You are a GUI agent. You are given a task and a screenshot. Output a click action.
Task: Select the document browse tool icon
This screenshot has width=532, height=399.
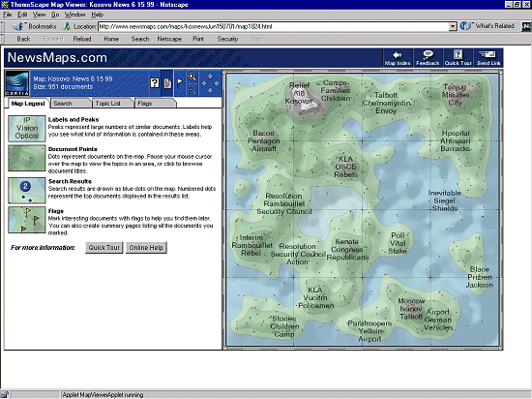tap(167, 83)
